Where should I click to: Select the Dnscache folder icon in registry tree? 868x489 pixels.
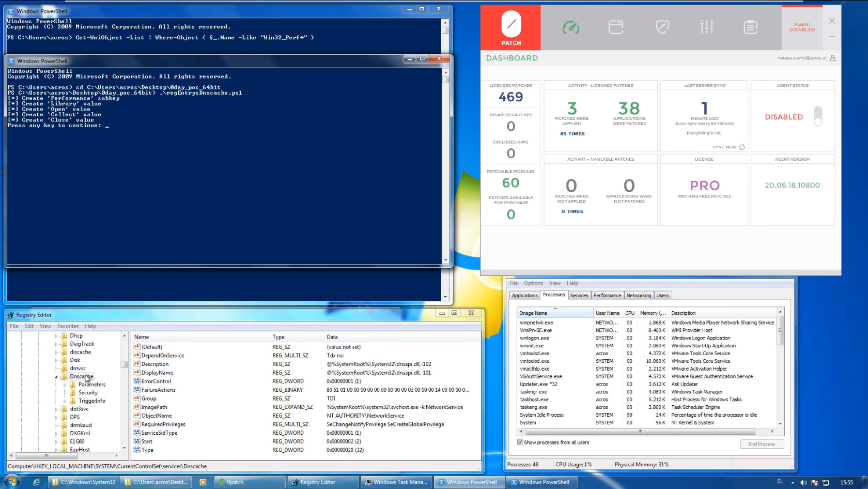(64, 376)
